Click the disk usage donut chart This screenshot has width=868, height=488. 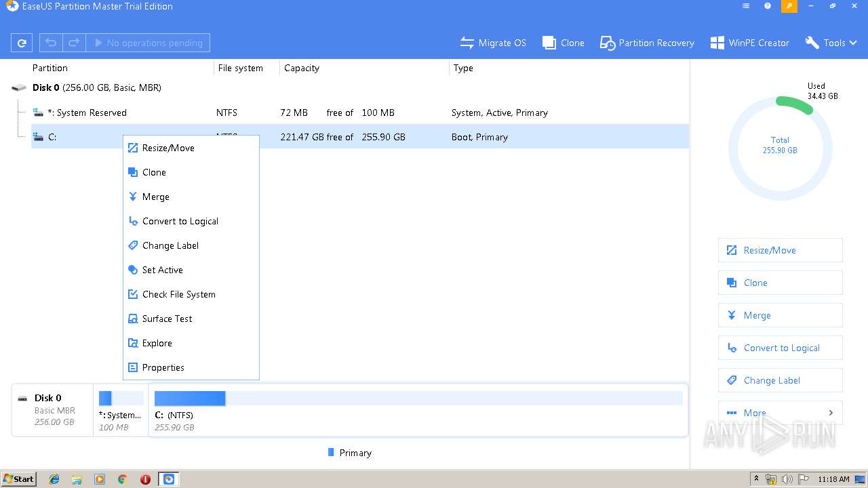point(780,148)
